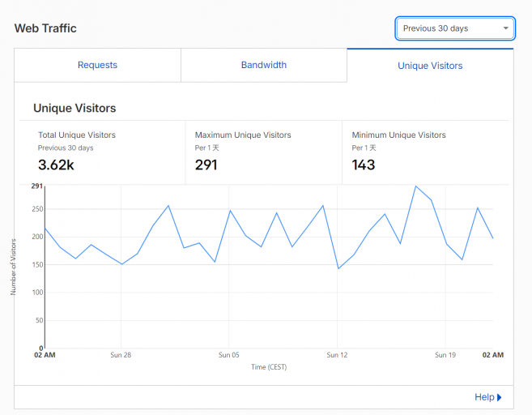Click the Total Unique Visitors label
The width and height of the screenshot is (532, 415).
click(x=77, y=135)
